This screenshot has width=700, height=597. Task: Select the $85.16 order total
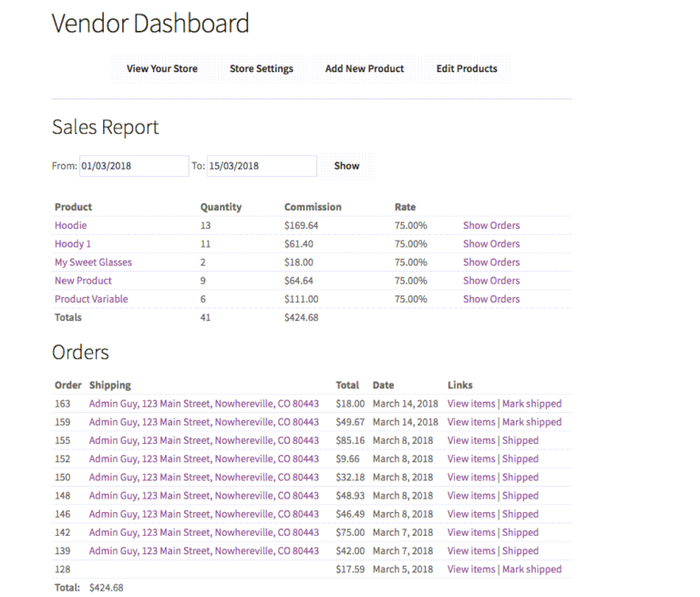click(x=350, y=440)
